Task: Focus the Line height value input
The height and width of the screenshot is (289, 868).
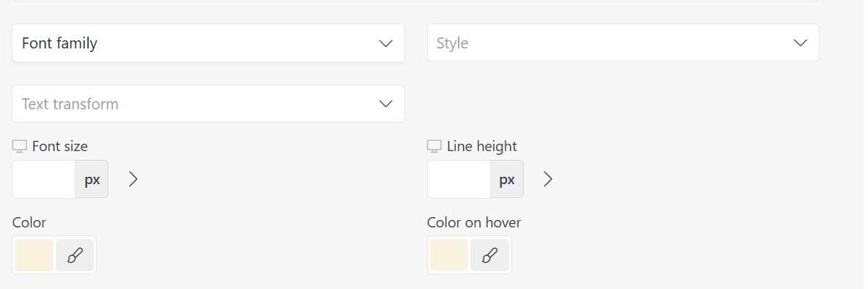Action: (459, 180)
